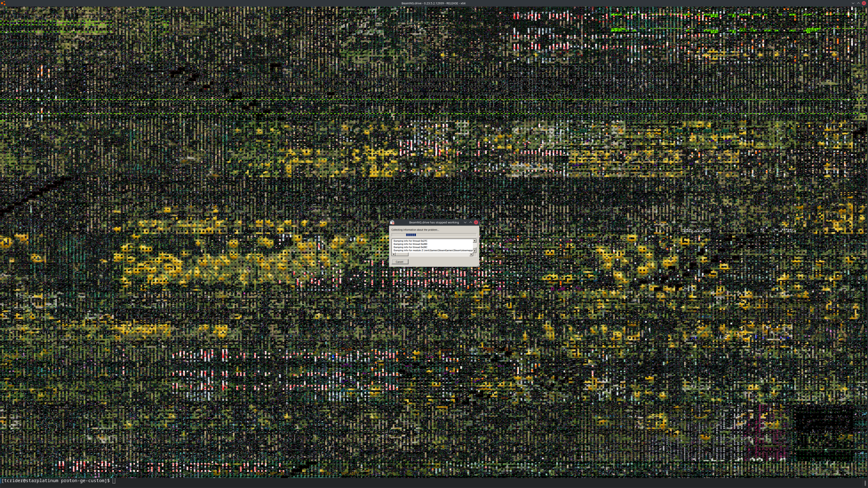Select the 'Dumping info for module Z:' line
The image size is (868, 488).
point(433,250)
